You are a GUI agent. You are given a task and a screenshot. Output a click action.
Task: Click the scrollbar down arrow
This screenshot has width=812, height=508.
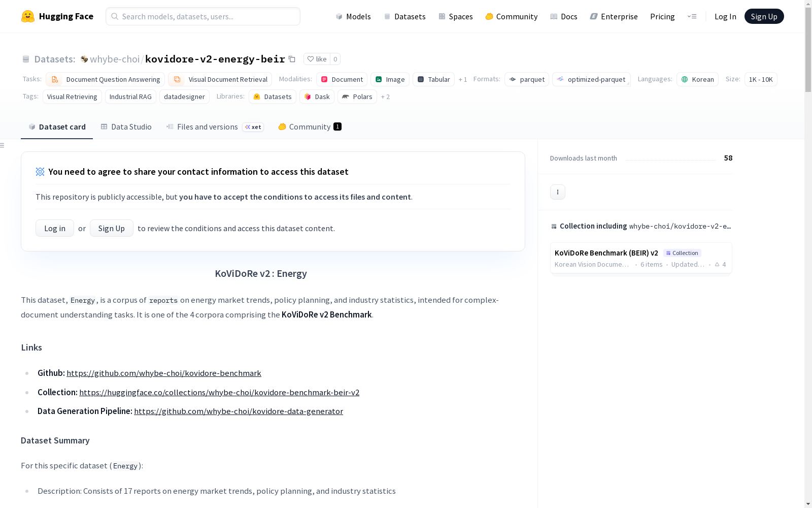pyautogui.click(x=808, y=504)
